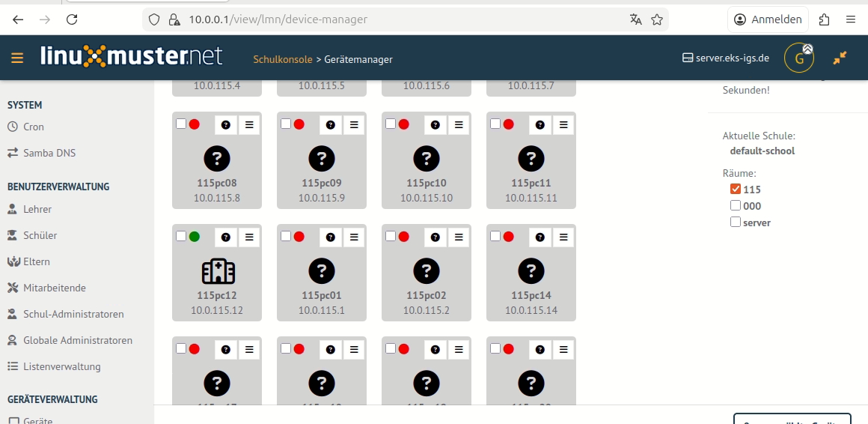Open the browser extensions puzzle icon
Viewport: 868px width, 424px height.
click(x=825, y=19)
